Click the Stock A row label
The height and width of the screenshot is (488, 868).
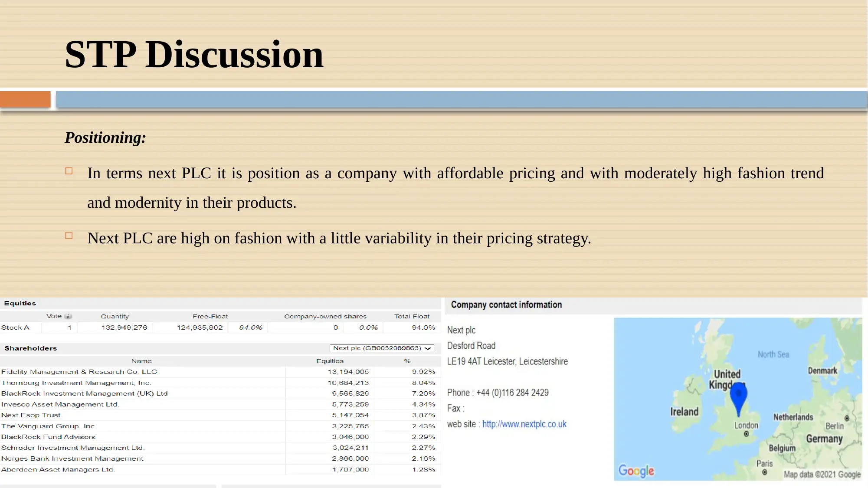click(x=15, y=328)
